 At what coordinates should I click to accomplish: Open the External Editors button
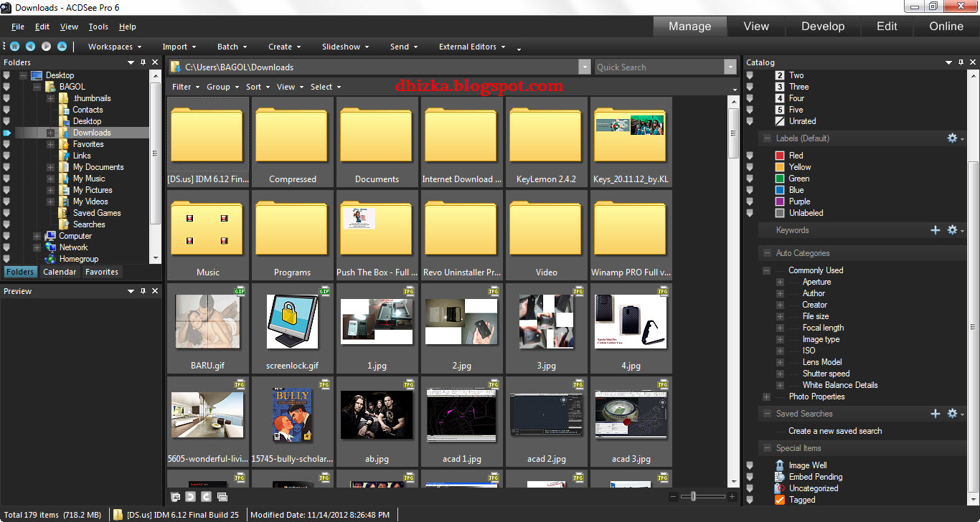(471, 47)
